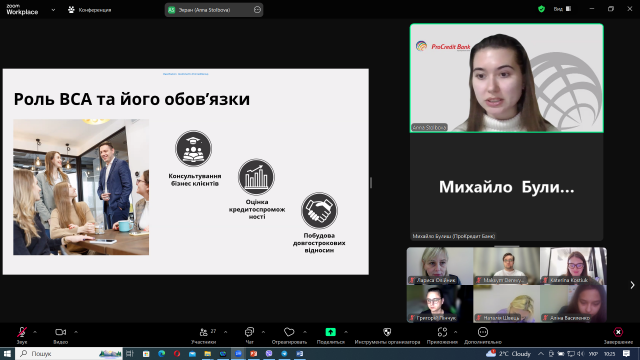The height and width of the screenshot is (360, 640).
Task: Select Григорій's video thumbnail
Action: click(x=440, y=304)
